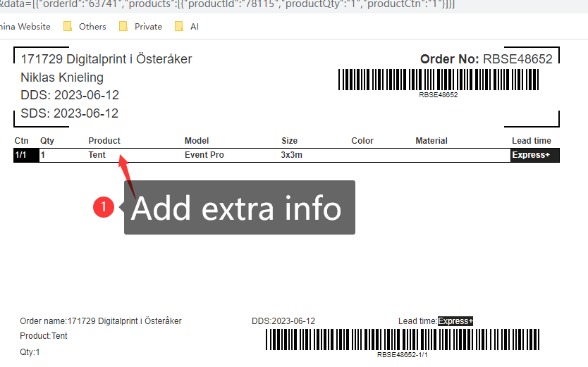
Task: Click the Product column header
Action: (104, 141)
